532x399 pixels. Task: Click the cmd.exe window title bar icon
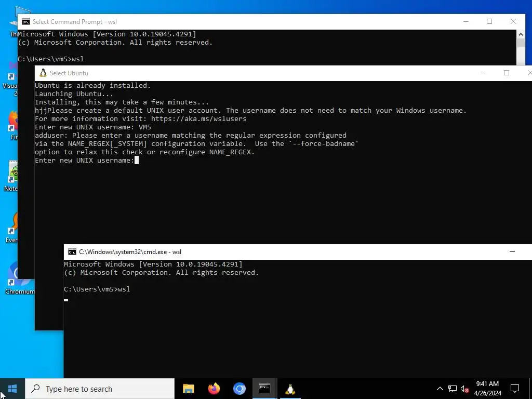[72, 252]
